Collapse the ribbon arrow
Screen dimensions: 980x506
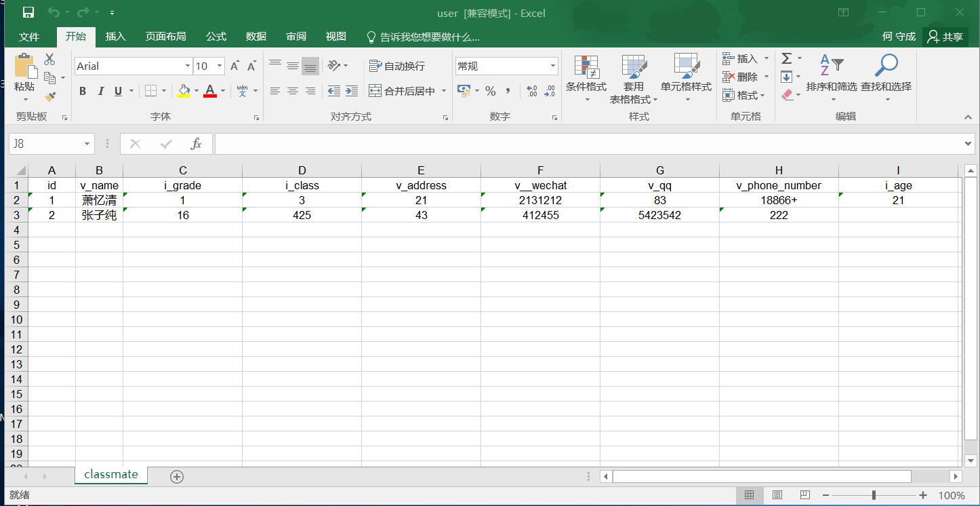click(968, 117)
